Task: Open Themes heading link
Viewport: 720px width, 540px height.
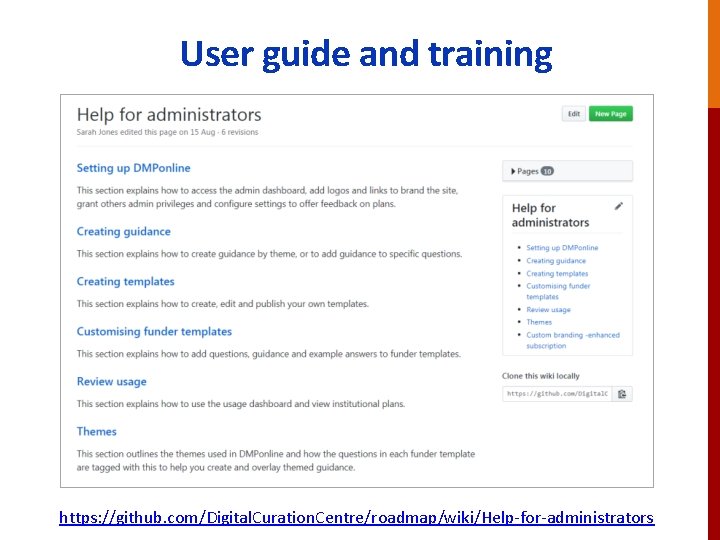Action: (96, 432)
